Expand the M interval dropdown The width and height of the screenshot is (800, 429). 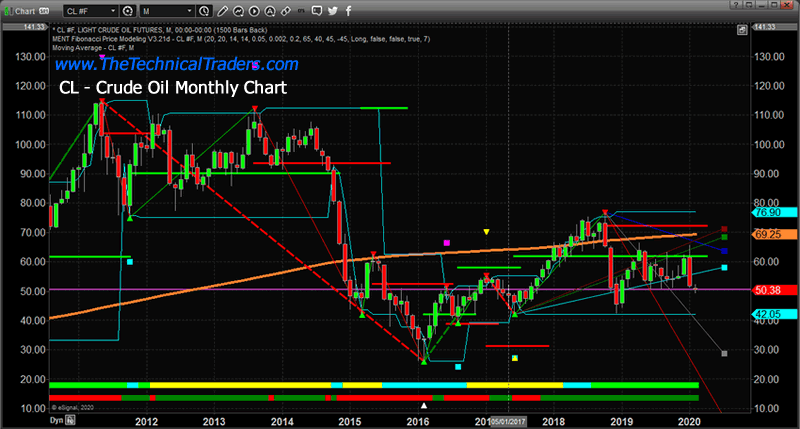189,11
